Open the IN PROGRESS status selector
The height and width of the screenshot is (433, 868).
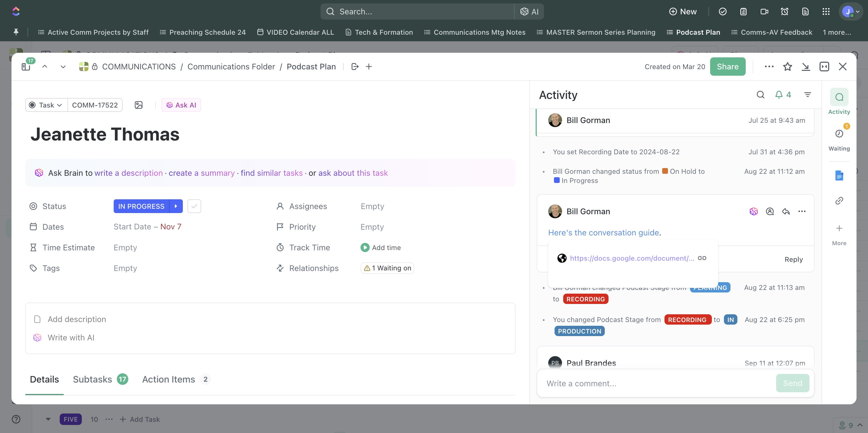point(141,206)
